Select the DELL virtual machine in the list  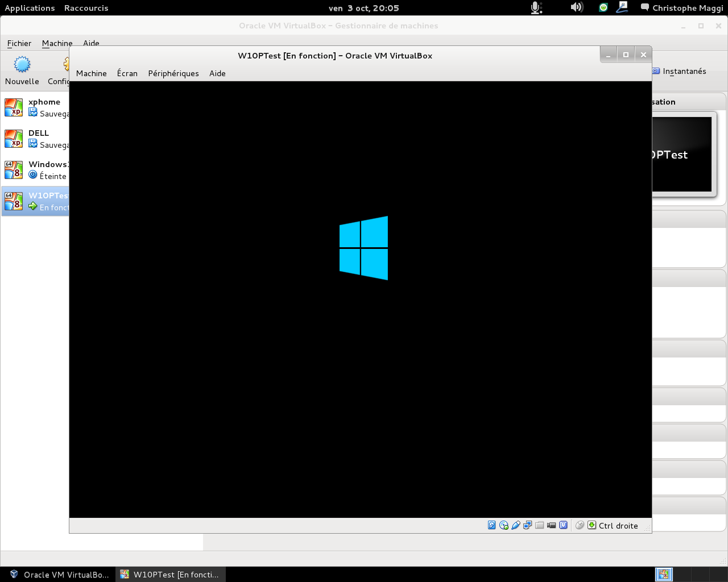pos(35,139)
